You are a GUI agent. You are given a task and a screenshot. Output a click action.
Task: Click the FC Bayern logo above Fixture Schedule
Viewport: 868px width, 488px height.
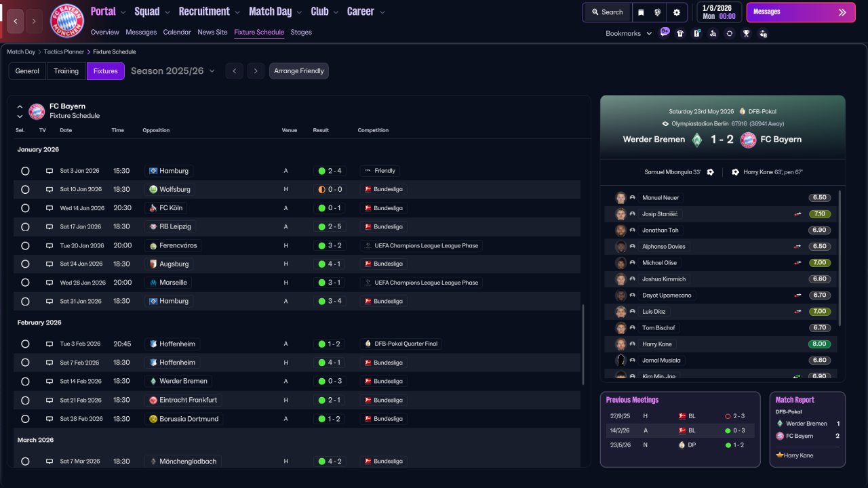(37, 111)
